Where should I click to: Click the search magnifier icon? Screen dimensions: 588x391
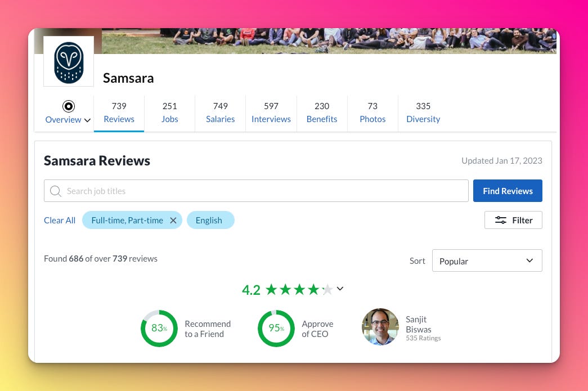click(x=56, y=191)
